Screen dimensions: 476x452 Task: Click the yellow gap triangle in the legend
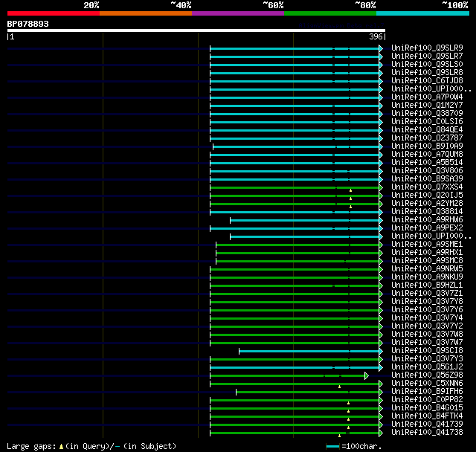[61, 446]
